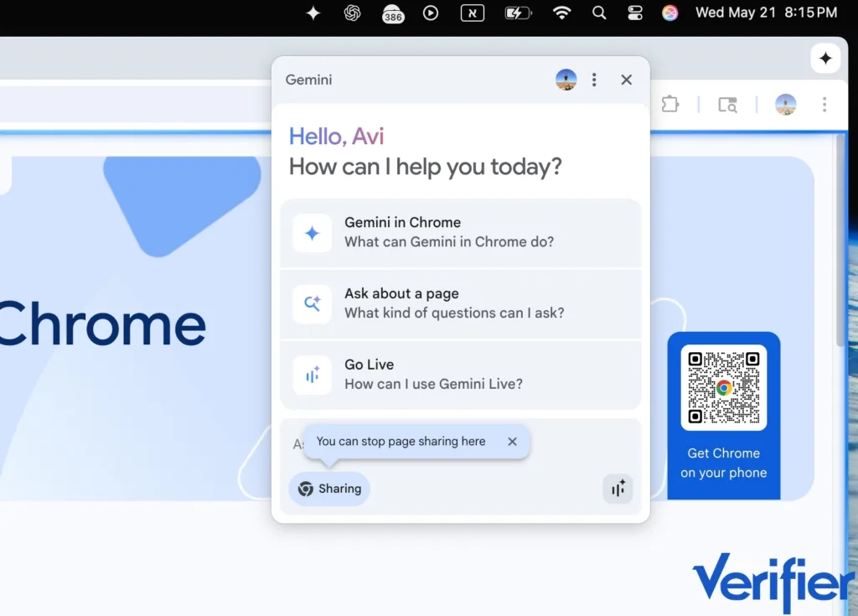Open macOS Control Center toggles icon

pos(635,13)
